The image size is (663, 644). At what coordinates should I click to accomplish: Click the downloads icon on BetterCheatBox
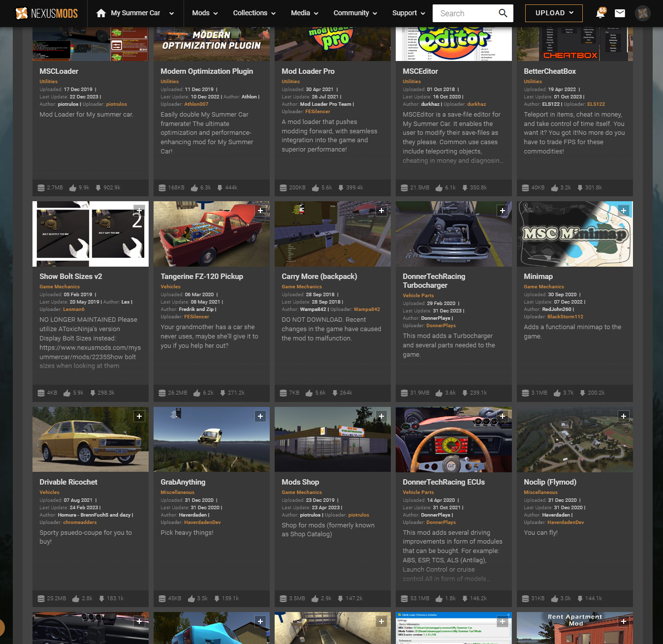[x=580, y=188]
